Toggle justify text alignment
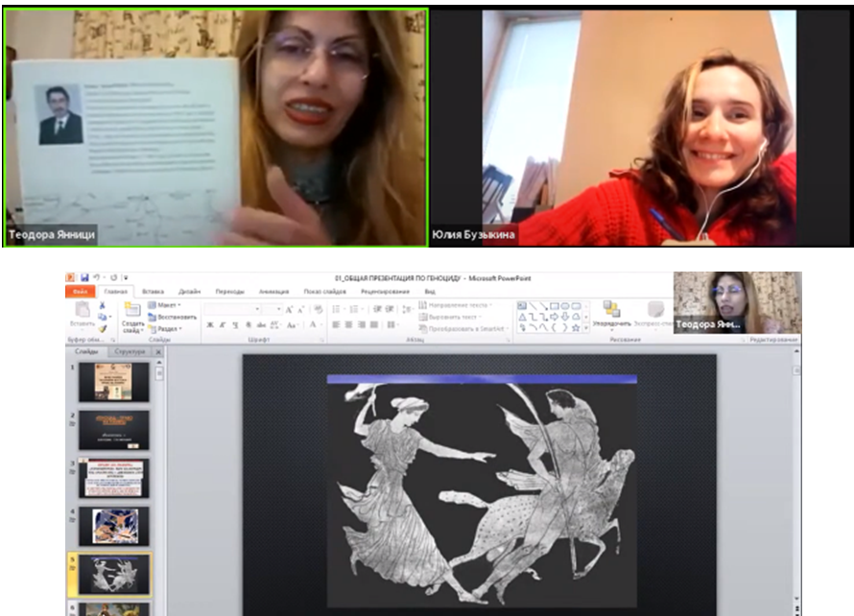This screenshot has height=616, width=854. [x=373, y=324]
